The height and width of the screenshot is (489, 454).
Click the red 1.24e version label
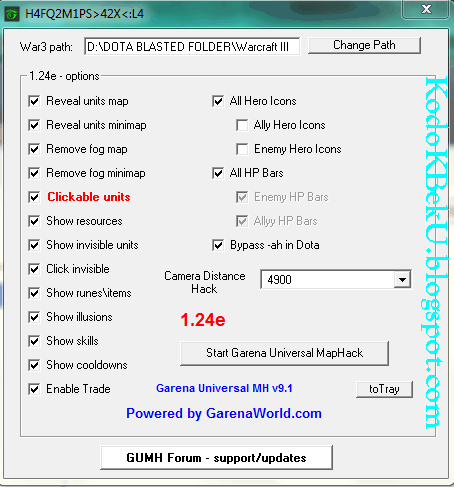point(203,320)
